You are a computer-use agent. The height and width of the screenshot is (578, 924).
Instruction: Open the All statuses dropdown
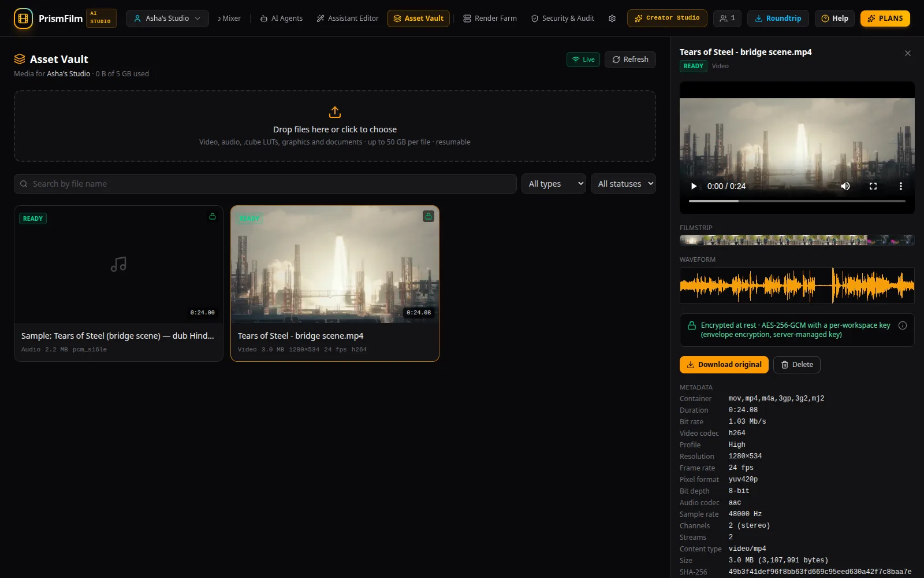click(623, 184)
